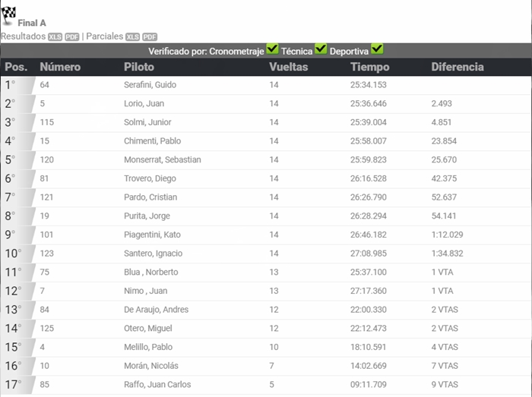Image resolution: width=532 pixels, height=397 pixels.
Task: Select pilot Monserrat, Sebastian
Action: (x=162, y=159)
